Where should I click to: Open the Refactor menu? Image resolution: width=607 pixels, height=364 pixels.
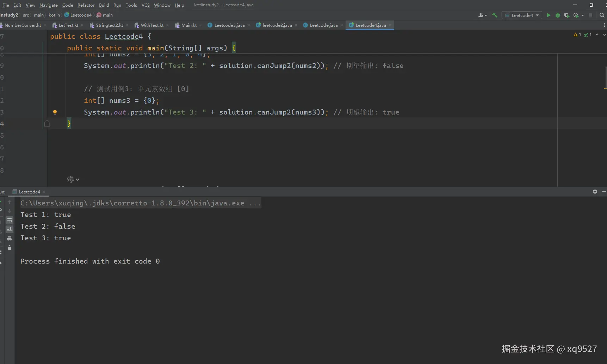86,5
